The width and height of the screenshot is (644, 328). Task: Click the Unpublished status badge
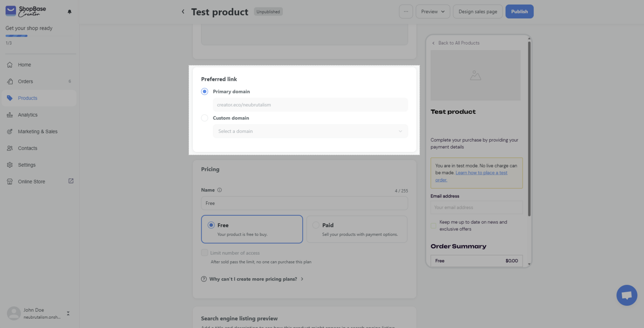coord(268,12)
